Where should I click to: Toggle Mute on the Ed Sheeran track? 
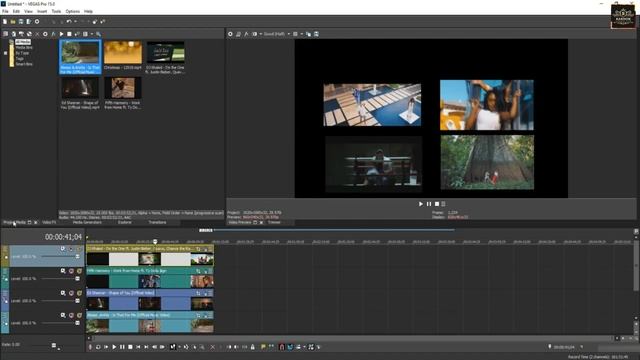pos(71,293)
